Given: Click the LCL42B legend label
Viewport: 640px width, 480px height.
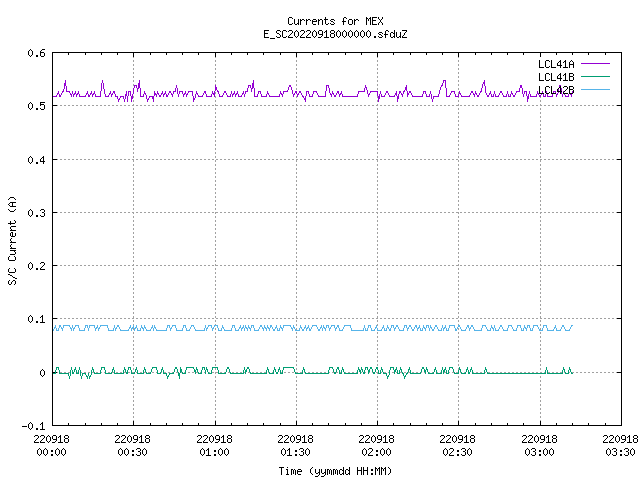Looking at the screenshot, I should pyautogui.click(x=556, y=90).
